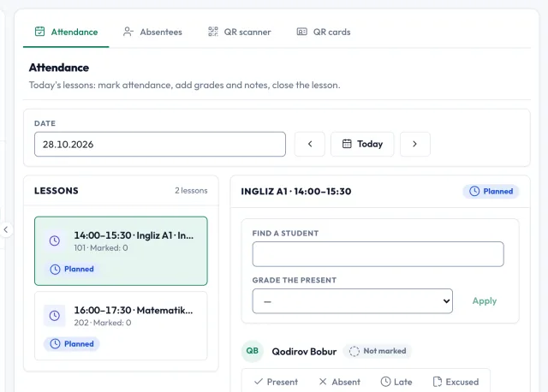Mark Qodirov Bobur as Late
This screenshot has height=392, width=548.
tap(396, 382)
